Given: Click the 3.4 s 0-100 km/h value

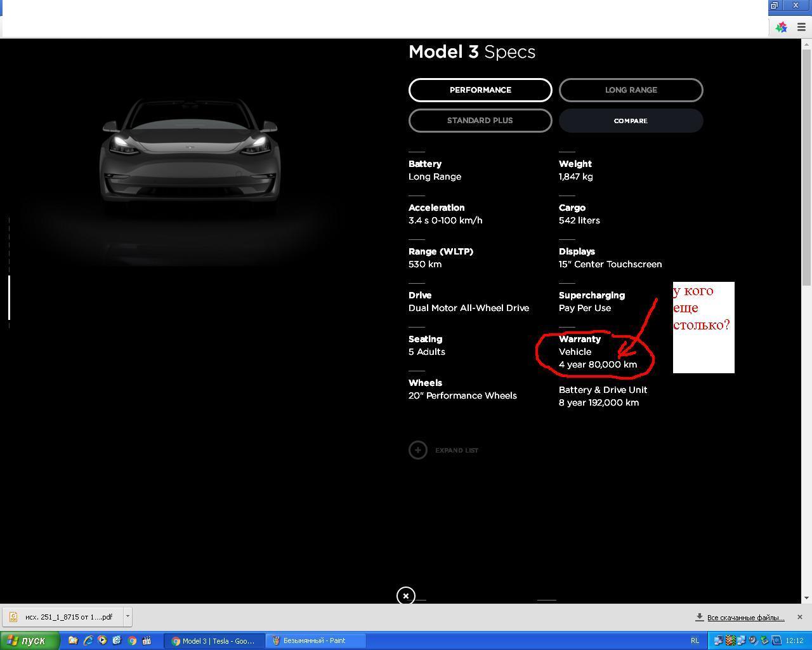Looking at the screenshot, I should (445, 220).
